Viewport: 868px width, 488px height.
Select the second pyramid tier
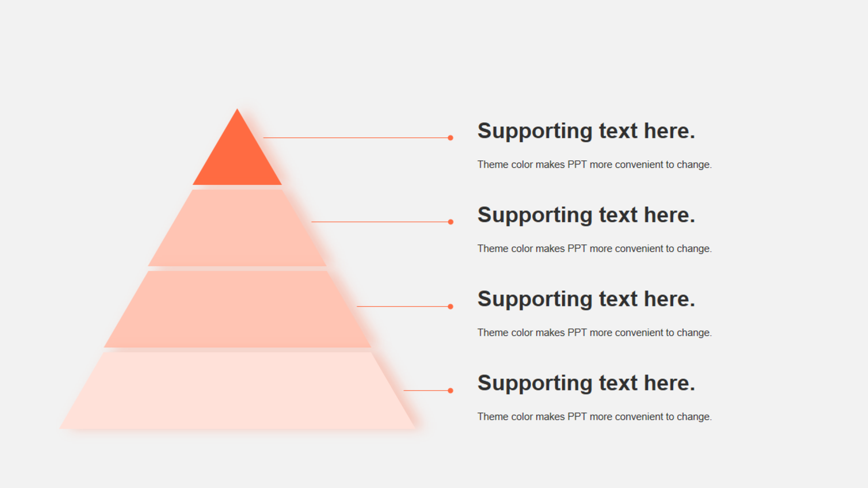(237, 228)
